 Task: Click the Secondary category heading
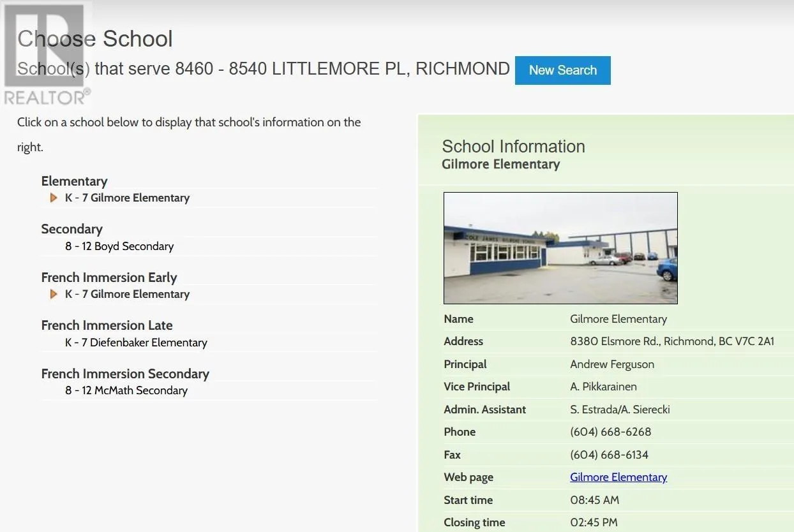click(x=71, y=229)
